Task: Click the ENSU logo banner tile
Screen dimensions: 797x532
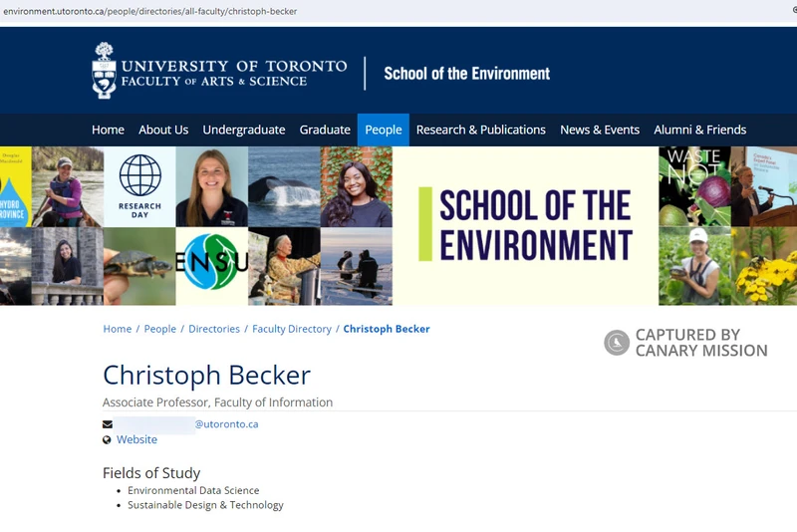Action: (x=212, y=266)
